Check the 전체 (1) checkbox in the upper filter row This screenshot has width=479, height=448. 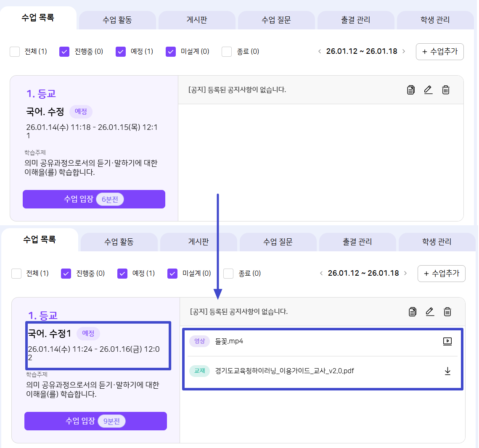point(15,52)
